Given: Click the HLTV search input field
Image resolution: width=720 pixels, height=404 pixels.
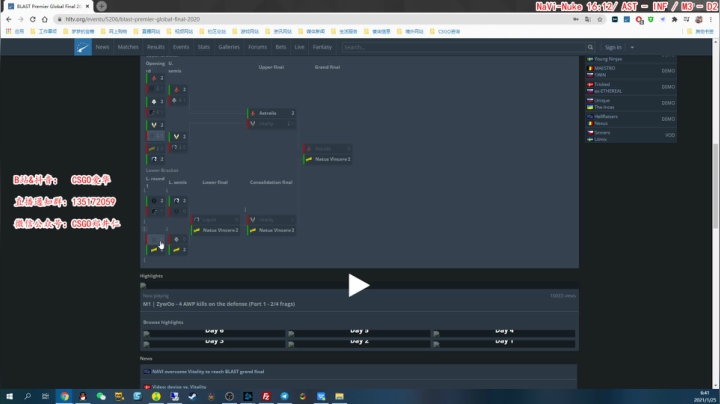Looking at the screenshot, I should 464,47.
